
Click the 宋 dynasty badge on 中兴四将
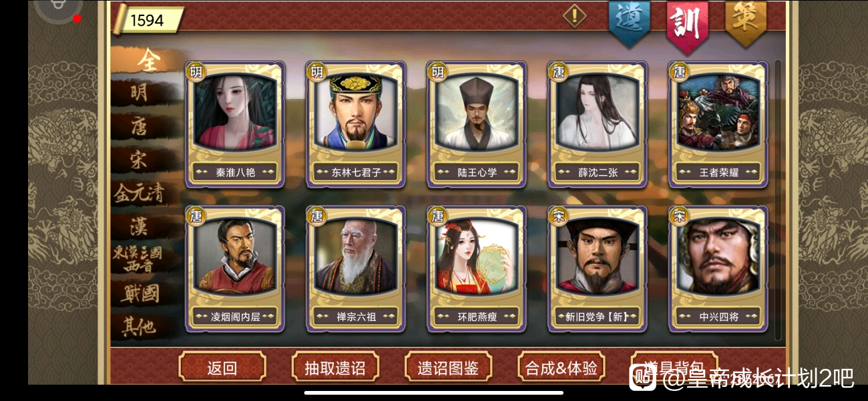point(679,215)
